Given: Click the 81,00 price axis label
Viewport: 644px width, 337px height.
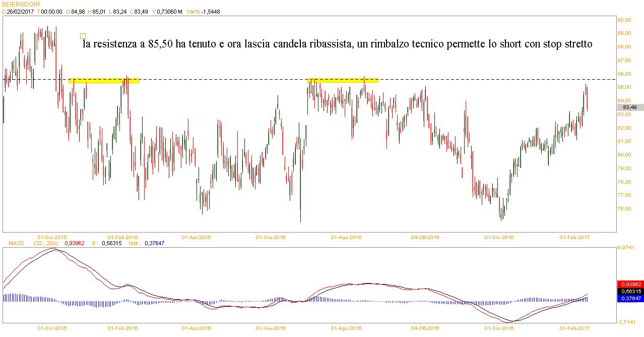Looking at the screenshot, I should (625, 142).
